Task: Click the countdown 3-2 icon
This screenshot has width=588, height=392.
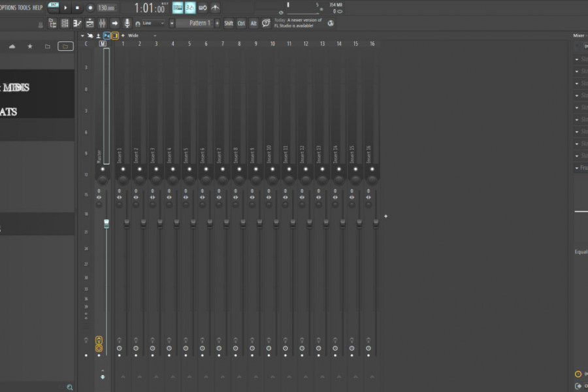Action: (x=190, y=7)
